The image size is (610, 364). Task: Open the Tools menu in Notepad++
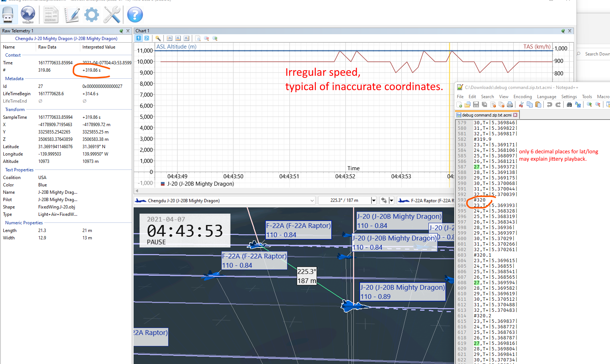[x=587, y=97]
